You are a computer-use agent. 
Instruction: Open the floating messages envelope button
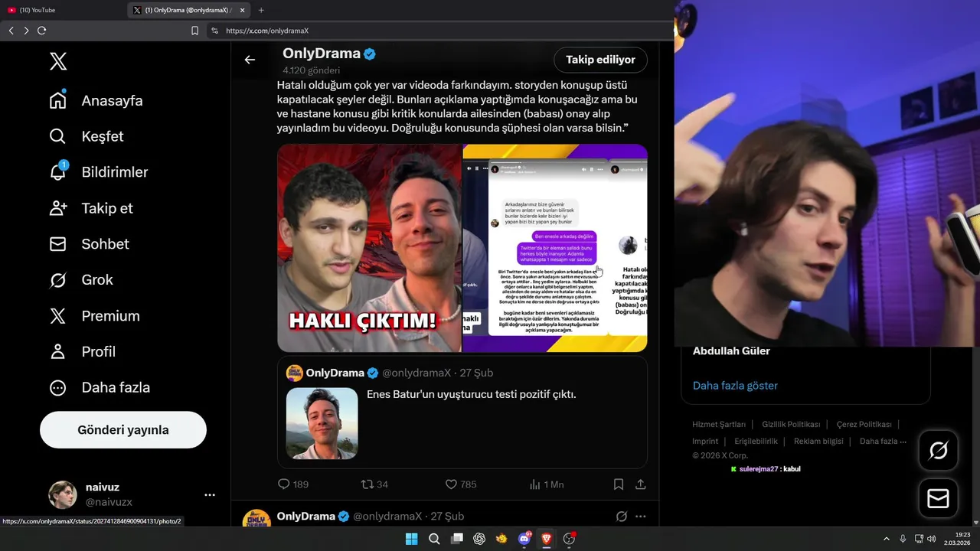[938, 498]
